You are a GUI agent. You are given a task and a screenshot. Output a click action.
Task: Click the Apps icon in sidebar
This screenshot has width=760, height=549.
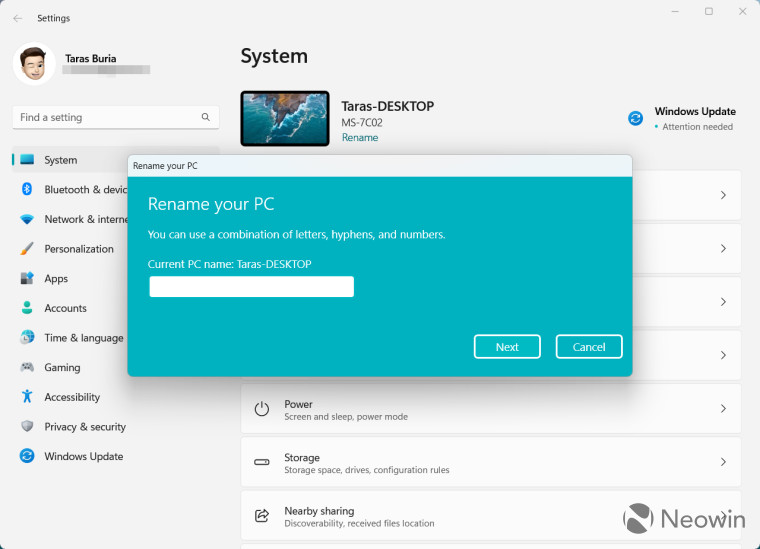point(27,278)
